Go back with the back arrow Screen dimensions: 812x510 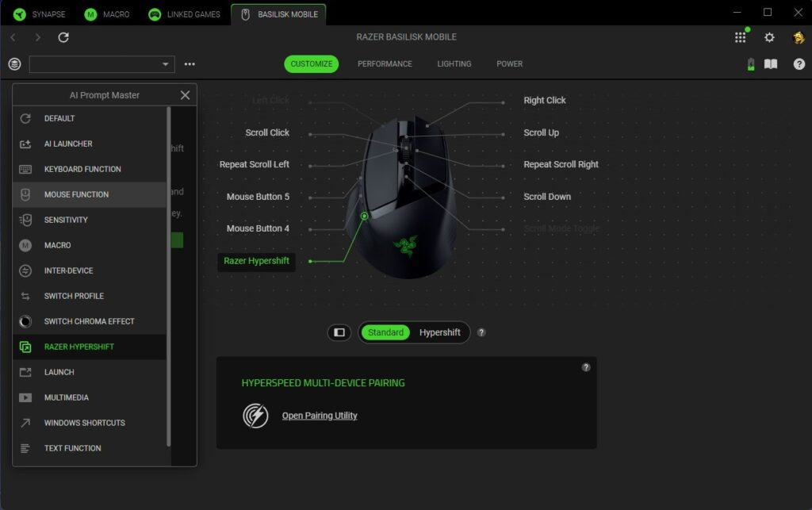(x=13, y=37)
